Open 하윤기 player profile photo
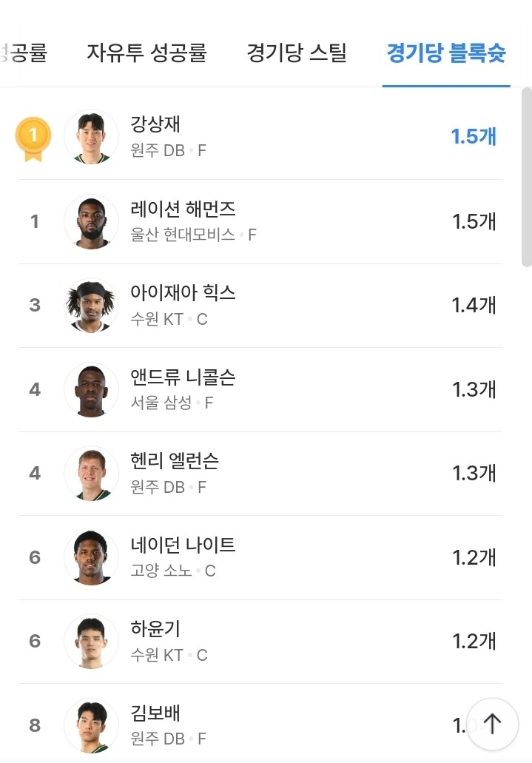The height and width of the screenshot is (763, 532). coord(91,641)
